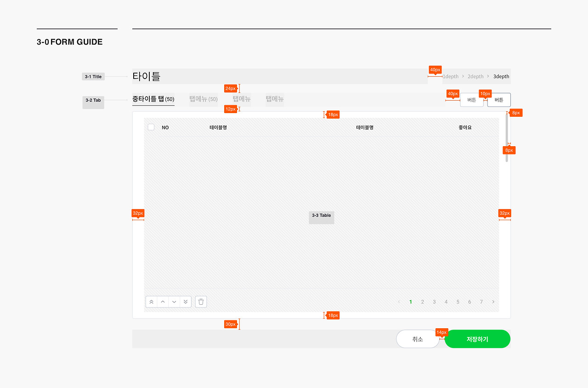This screenshot has width=588, height=388.
Task: Select the 중타이틀 탭 (50) tab
Action: 153,99
